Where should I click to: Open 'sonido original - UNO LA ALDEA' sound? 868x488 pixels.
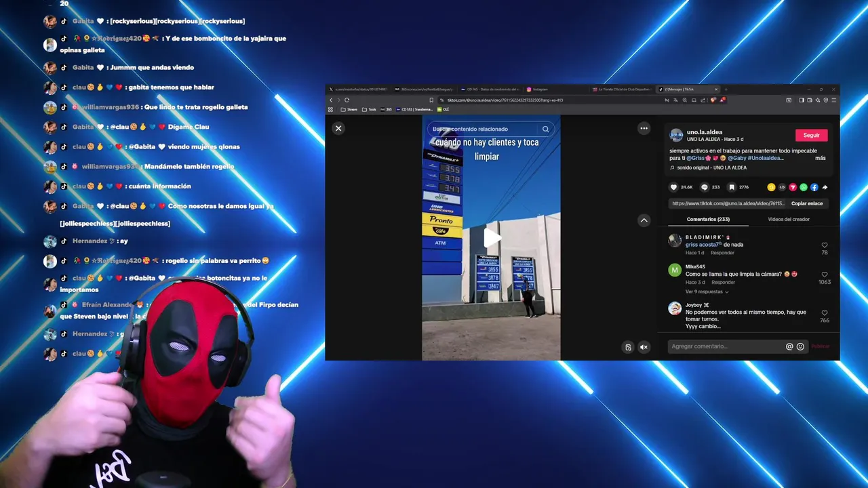pos(711,167)
